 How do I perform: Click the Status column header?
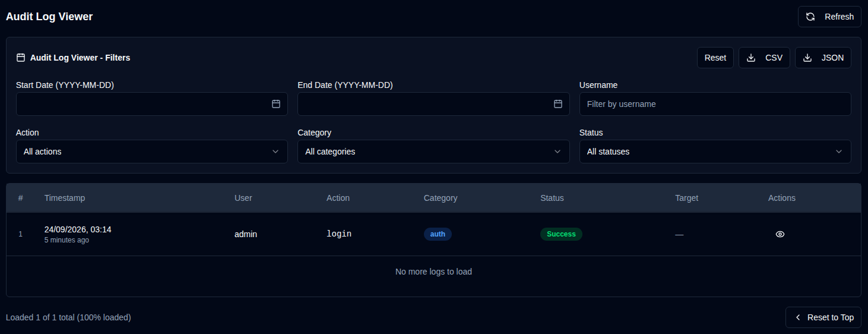point(552,198)
